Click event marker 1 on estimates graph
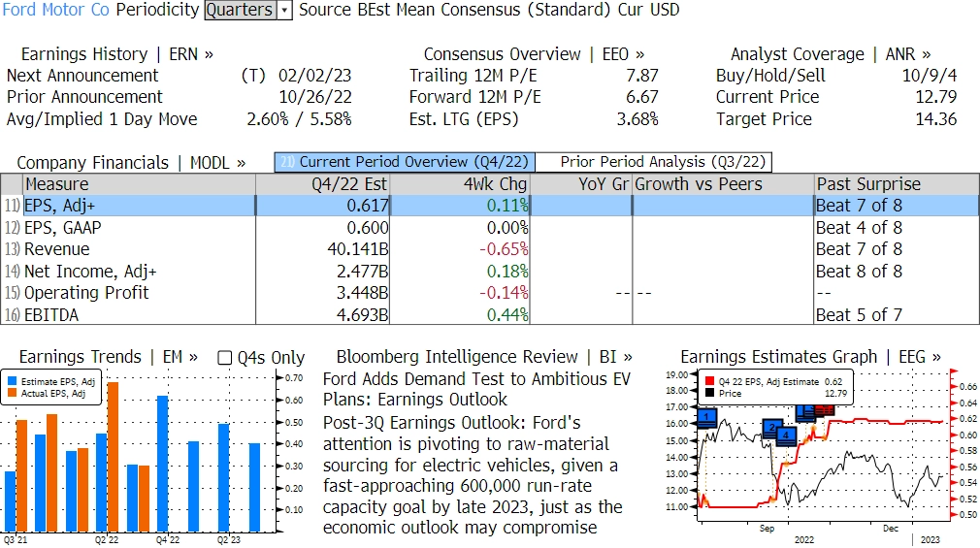 point(707,417)
